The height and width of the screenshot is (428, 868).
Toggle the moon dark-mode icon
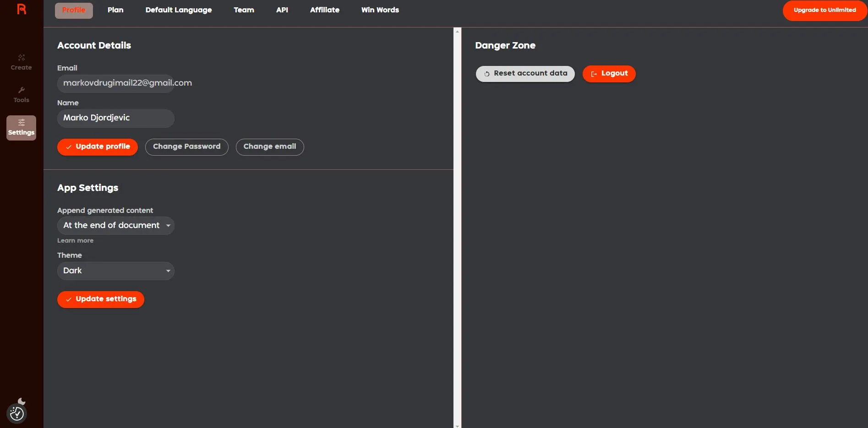(22, 401)
